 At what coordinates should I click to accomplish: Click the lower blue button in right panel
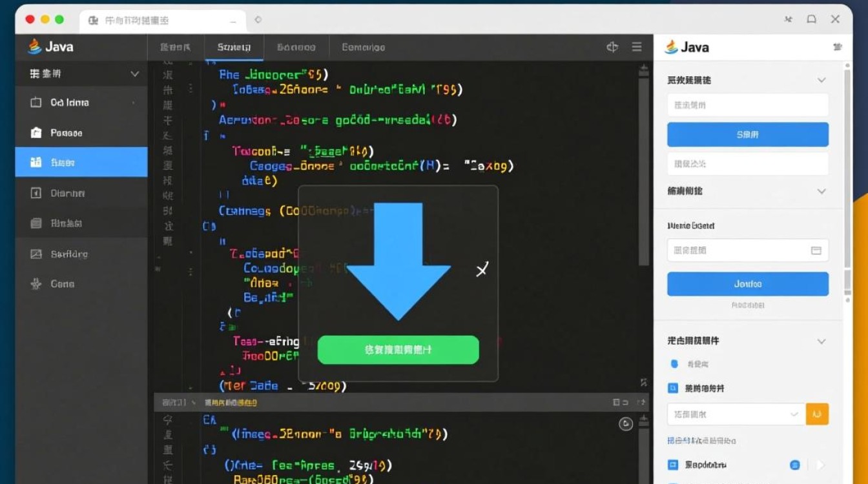point(747,284)
